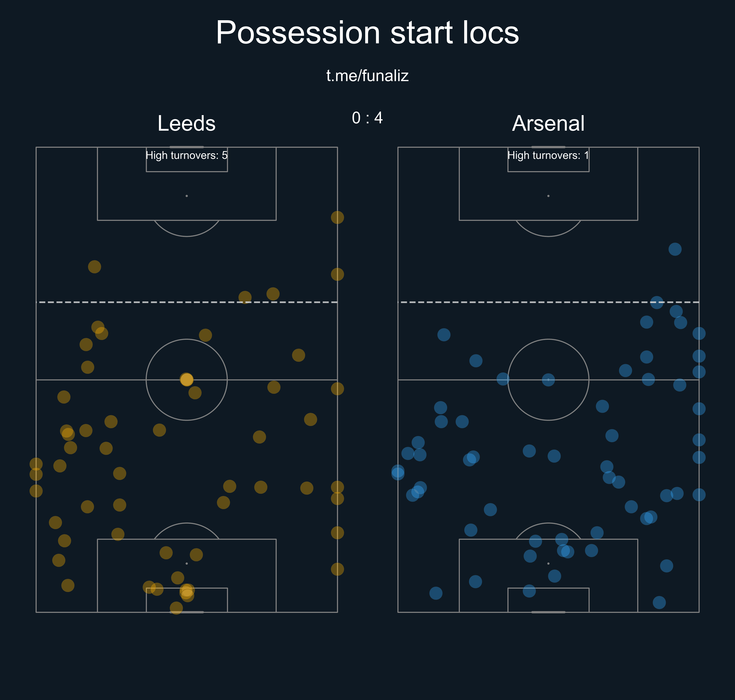The height and width of the screenshot is (700, 735).
Task: Click the High turnovers: 1 label
Action: [x=548, y=155]
